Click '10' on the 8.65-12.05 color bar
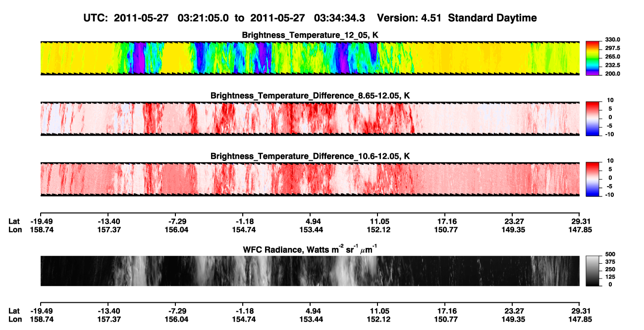644x330 pixels. (611, 100)
